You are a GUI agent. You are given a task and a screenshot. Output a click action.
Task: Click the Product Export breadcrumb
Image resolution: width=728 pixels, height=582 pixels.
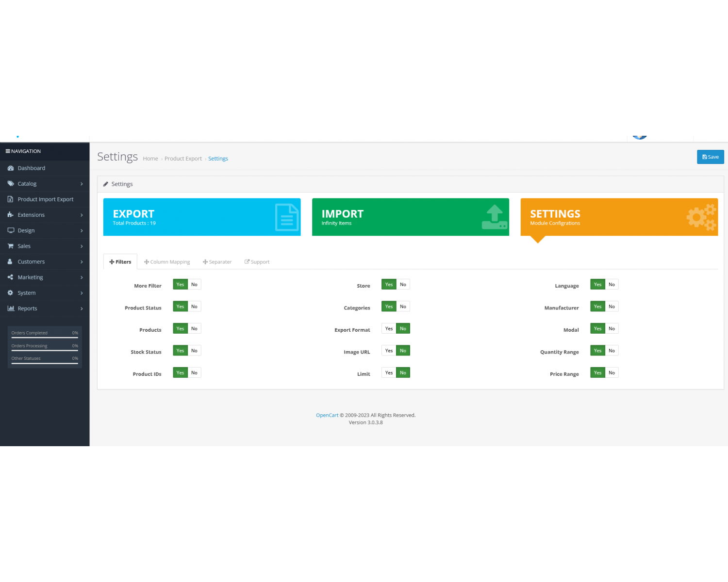point(183,158)
